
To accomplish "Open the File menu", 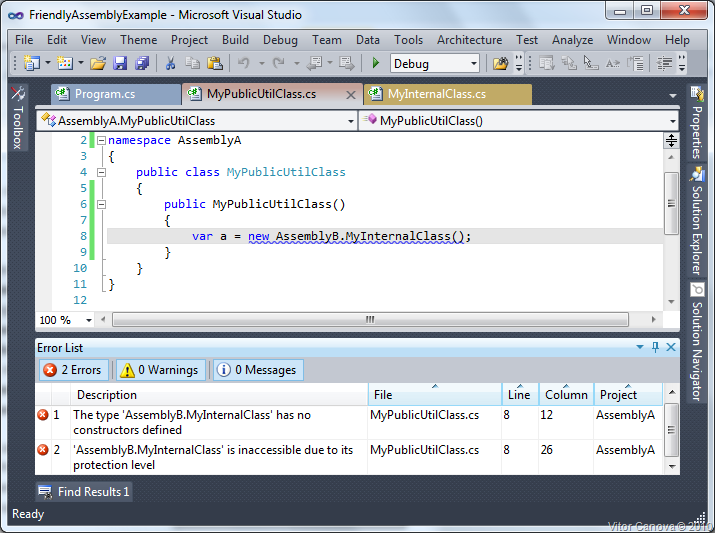I will (24, 40).
